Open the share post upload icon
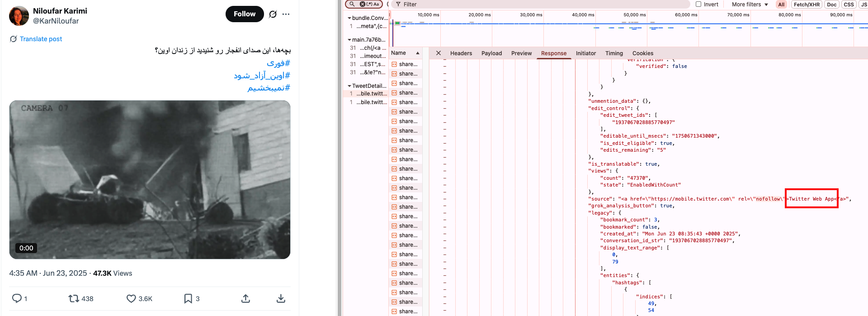This screenshot has height=316, width=868. pos(245,299)
